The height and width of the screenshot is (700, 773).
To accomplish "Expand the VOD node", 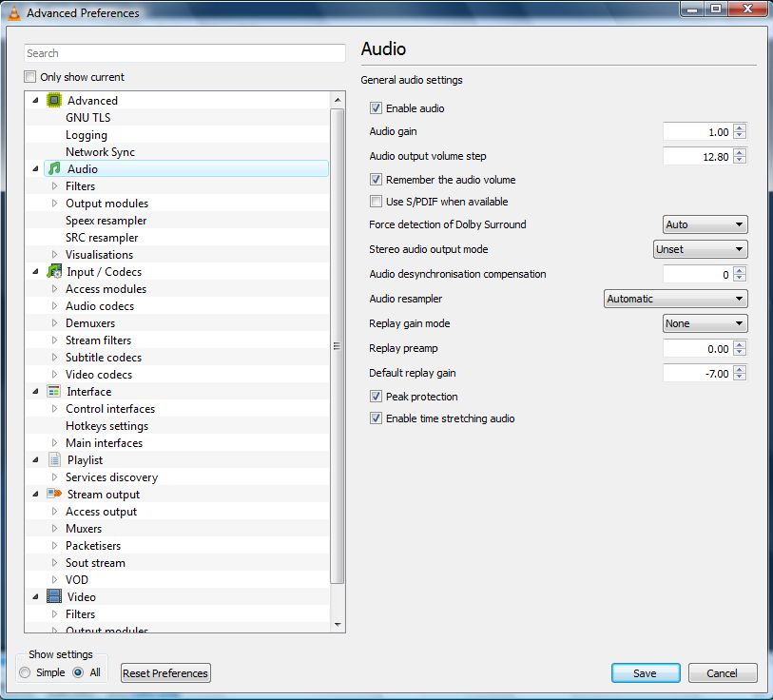I will click(54, 579).
